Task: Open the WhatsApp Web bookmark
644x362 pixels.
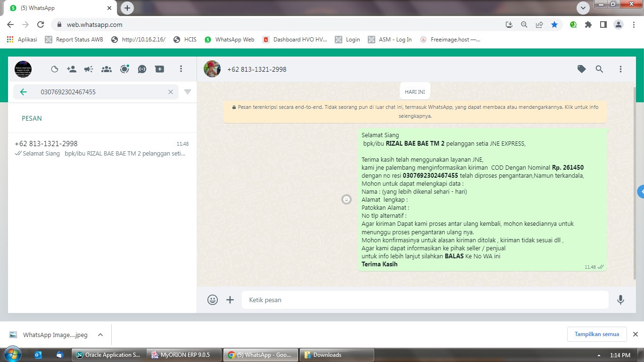Action: (230, 40)
